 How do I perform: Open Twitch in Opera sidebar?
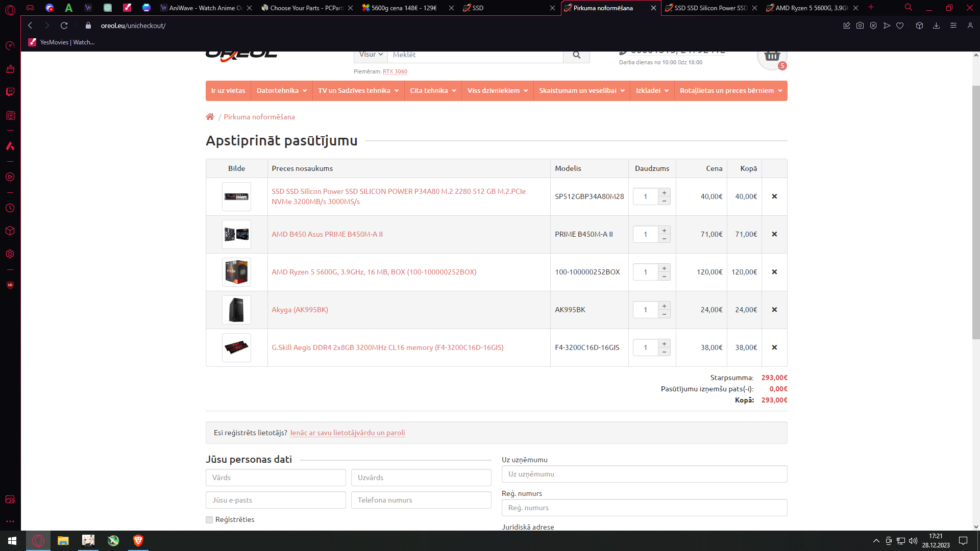[x=10, y=92]
